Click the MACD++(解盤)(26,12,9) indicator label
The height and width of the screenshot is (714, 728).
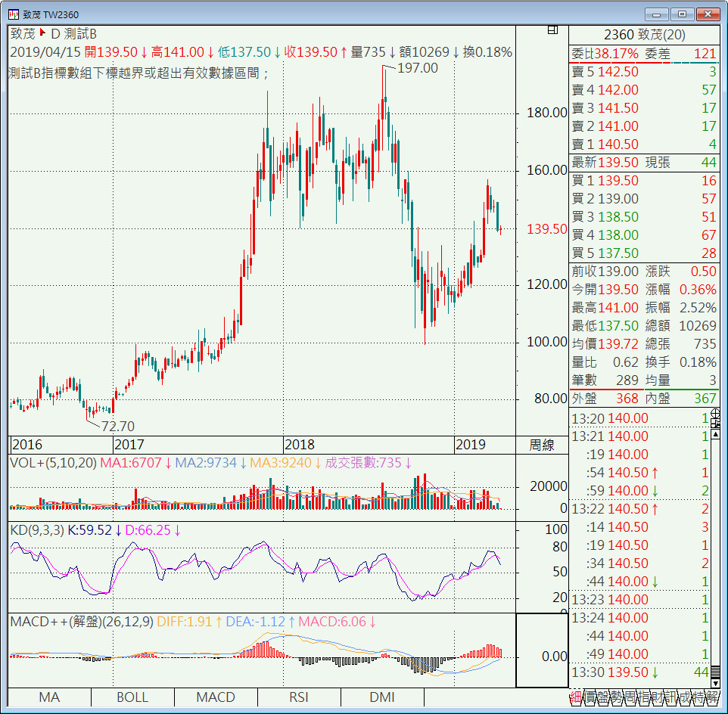click(x=82, y=622)
